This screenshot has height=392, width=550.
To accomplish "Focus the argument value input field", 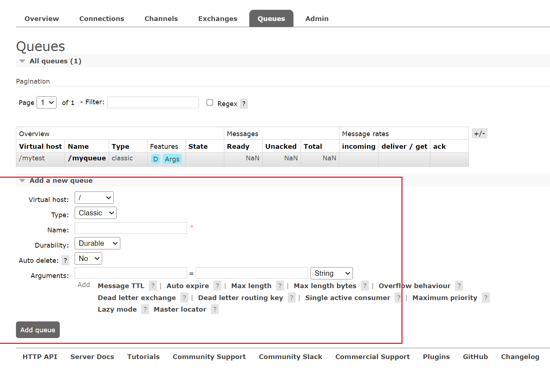I will [252, 273].
